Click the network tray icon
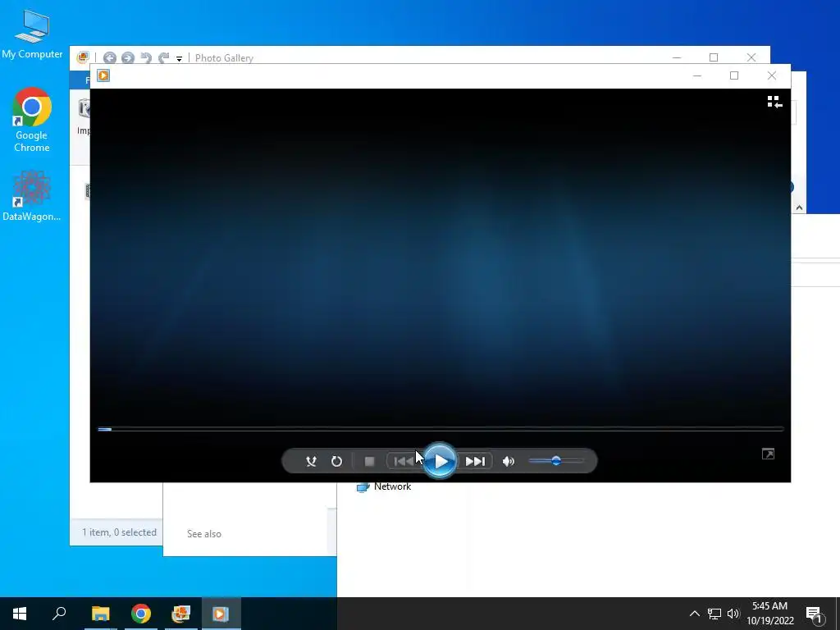840x630 pixels. pyautogui.click(x=714, y=614)
